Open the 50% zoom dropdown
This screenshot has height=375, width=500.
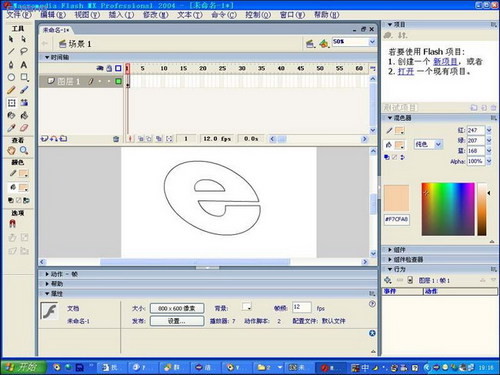tap(372, 42)
